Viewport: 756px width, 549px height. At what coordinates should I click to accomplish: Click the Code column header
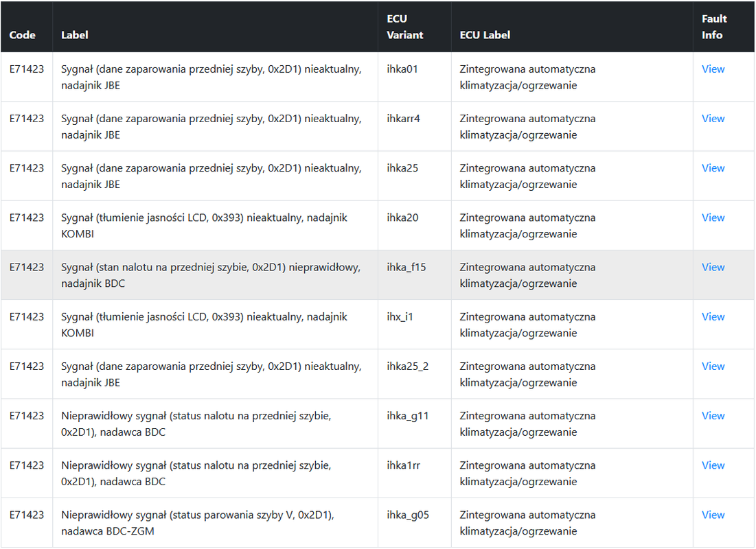[x=22, y=35]
